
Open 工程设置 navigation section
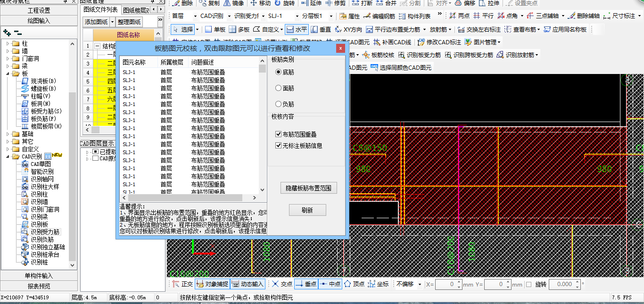(39, 10)
